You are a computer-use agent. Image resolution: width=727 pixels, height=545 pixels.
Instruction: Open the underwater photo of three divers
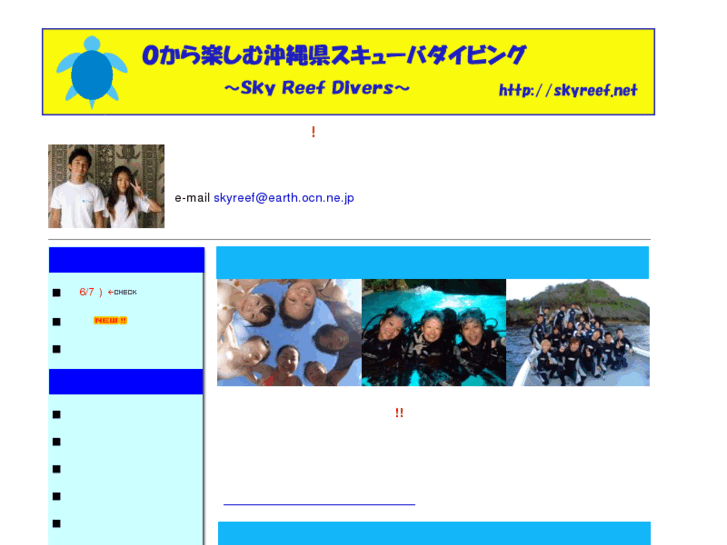click(x=434, y=333)
